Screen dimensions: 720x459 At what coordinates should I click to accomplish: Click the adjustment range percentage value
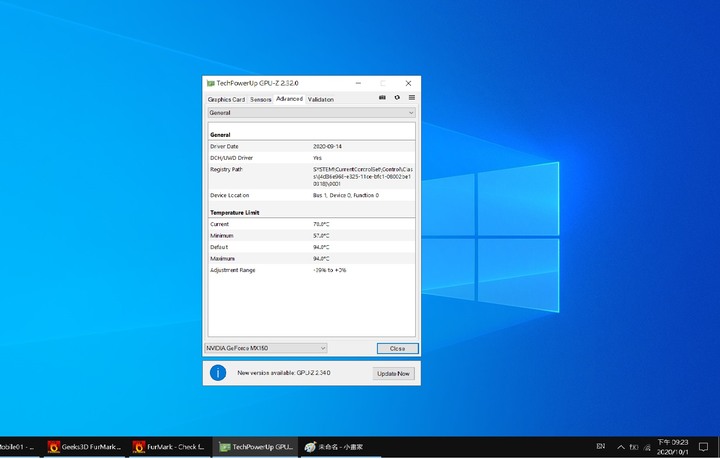tap(330, 270)
